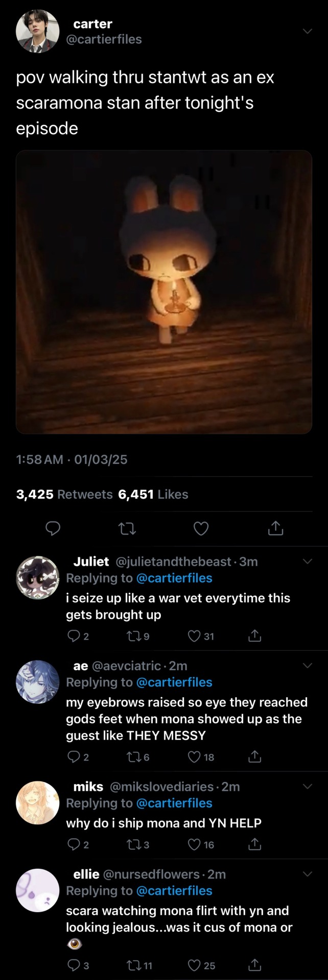Image resolution: width=328 pixels, height=980 pixels.
Task: Reply to carter's main tweet
Action: pos(53,528)
